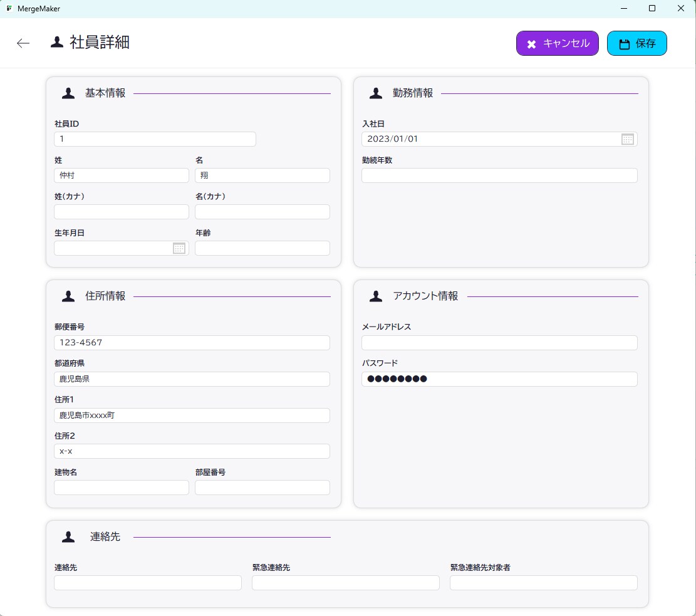
Task: Click the 社員詳細 page title
Action: (x=100, y=42)
